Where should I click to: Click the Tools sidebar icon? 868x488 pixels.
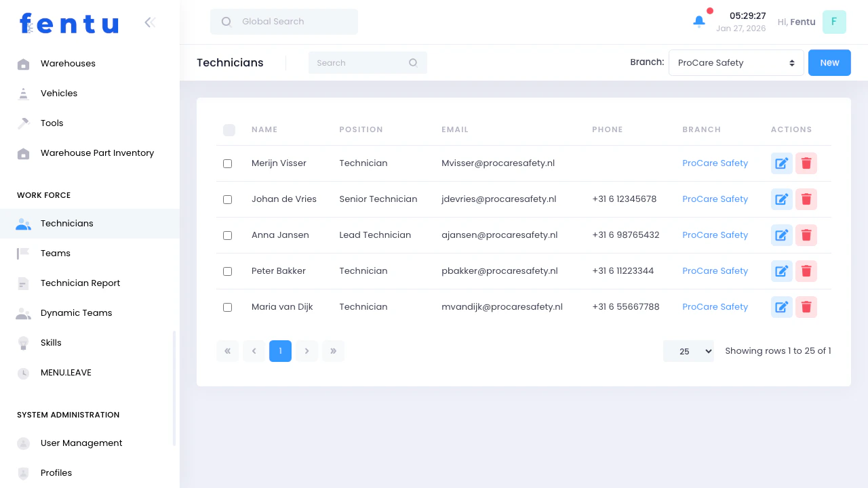24,123
